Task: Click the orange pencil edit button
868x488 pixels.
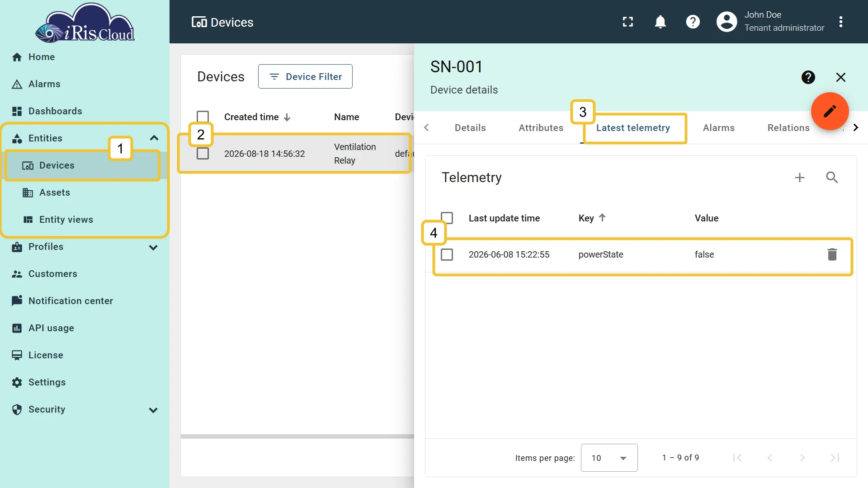Action: pos(830,111)
